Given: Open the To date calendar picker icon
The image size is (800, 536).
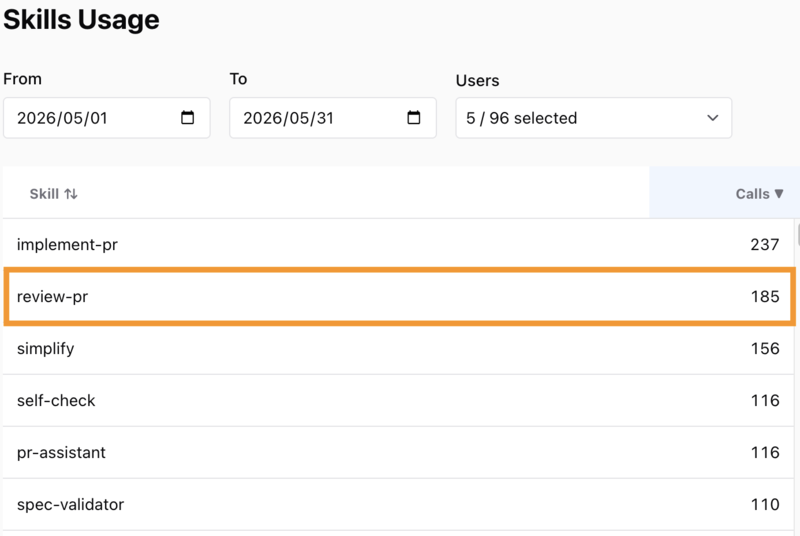Looking at the screenshot, I should pyautogui.click(x=414, y=118).
